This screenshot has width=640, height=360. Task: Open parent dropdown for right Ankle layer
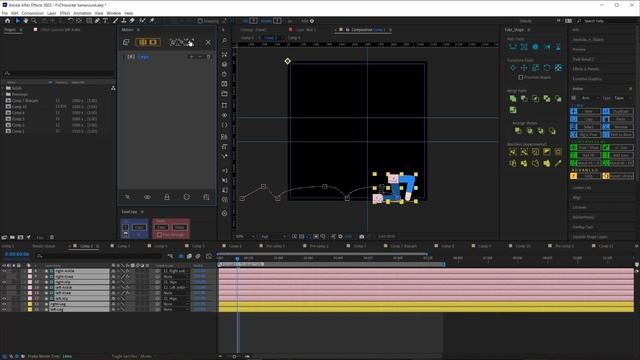(176, 271)
